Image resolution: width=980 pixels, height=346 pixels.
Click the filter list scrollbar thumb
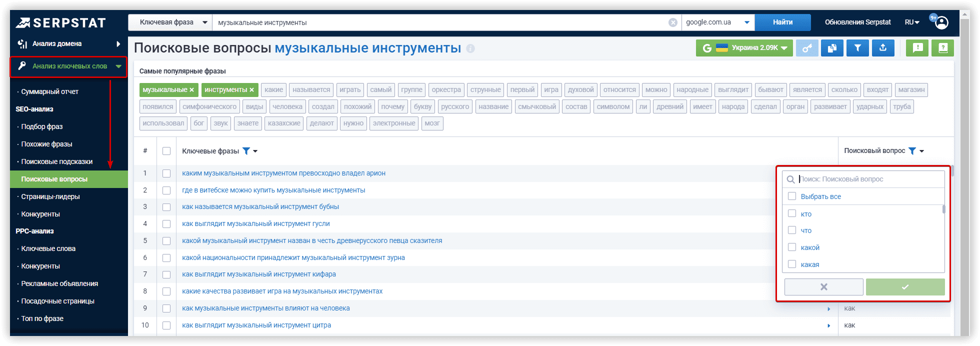pyautogui.click(x=944, y=209)
